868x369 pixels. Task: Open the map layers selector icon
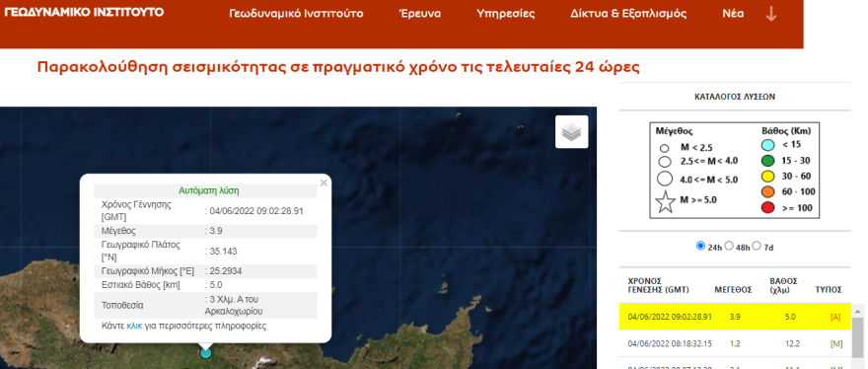(572, 132)
